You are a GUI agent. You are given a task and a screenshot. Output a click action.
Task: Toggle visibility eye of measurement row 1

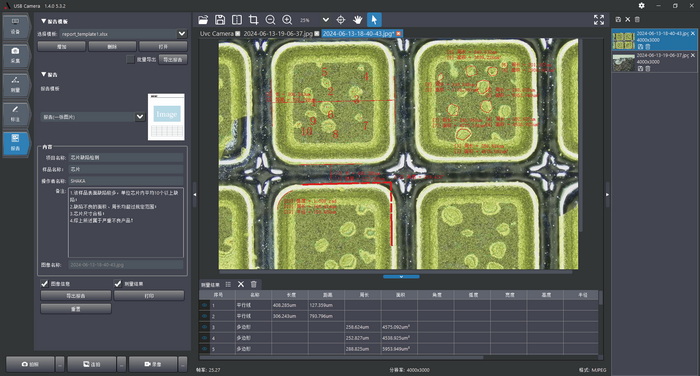pyautogui.click(x=204, y=305)
